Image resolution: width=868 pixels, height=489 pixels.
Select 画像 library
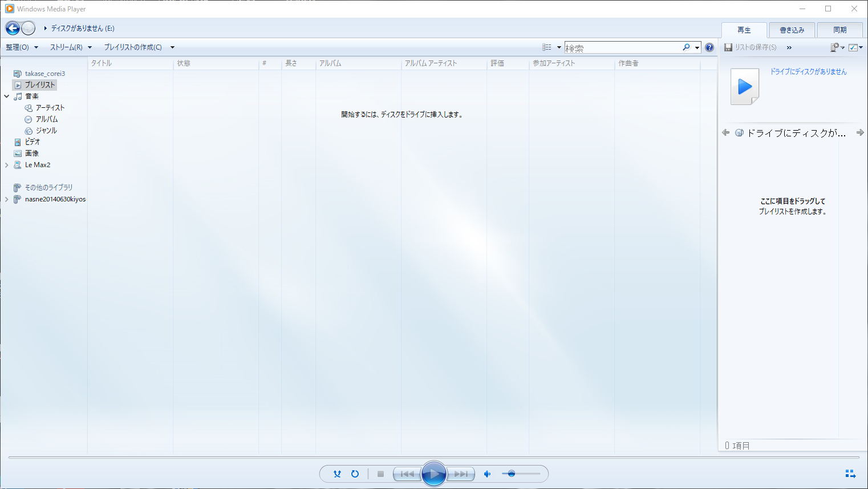26,153
